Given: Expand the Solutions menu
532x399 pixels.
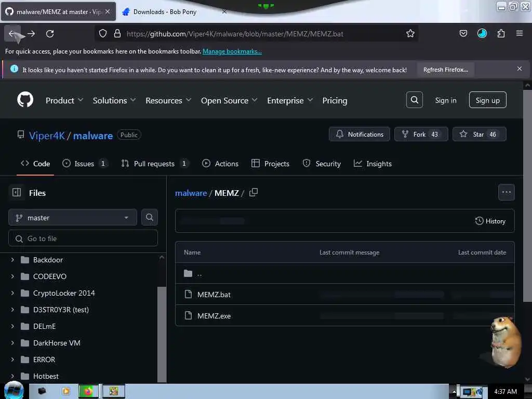Looking at the screenshot, I should coord(114,100).
